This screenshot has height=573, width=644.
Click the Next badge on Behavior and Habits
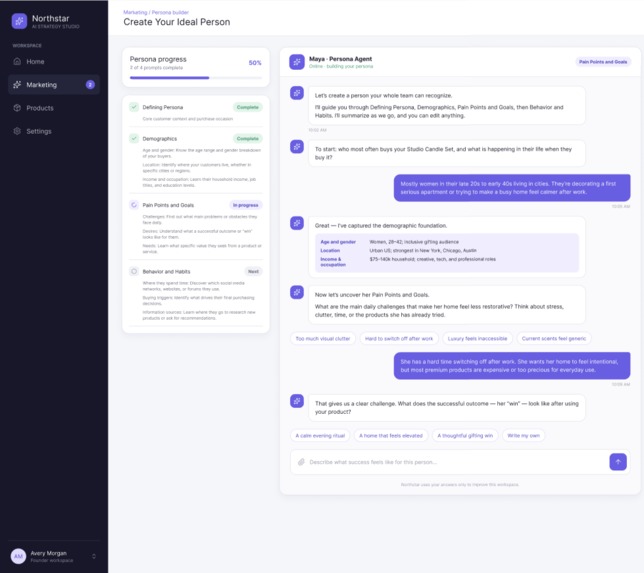click(x=253, y=272)
